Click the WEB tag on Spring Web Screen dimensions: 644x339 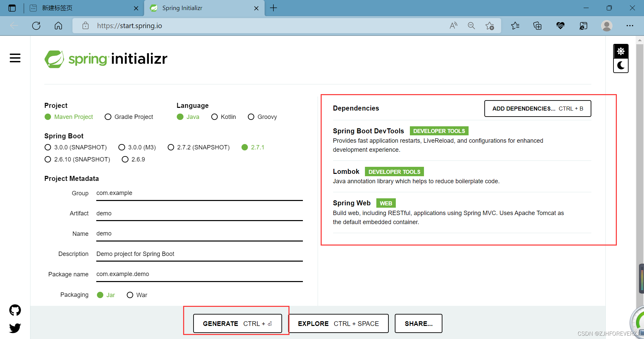point(386,203)
